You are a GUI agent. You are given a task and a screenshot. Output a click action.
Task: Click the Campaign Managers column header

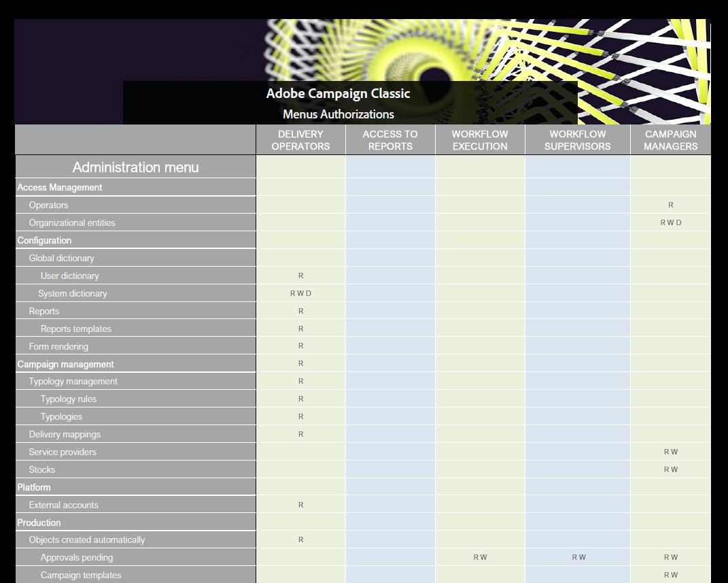point(670,140)
